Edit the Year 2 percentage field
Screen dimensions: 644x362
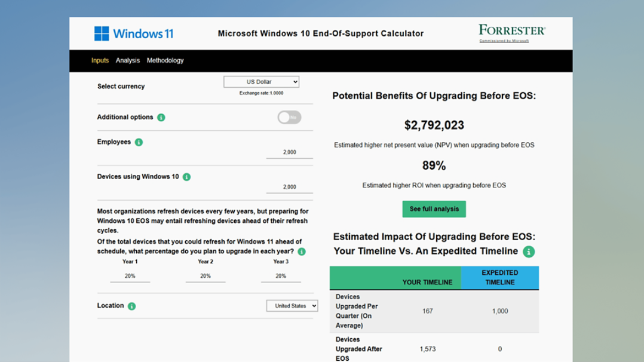click(206, 276)
